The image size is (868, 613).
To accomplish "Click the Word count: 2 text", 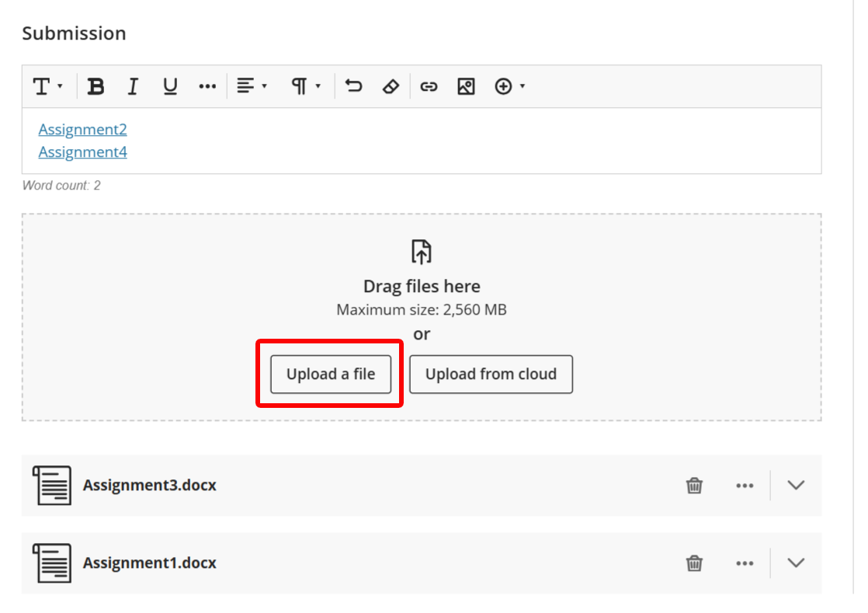I will pyautogui.click(x=61, y=186).
